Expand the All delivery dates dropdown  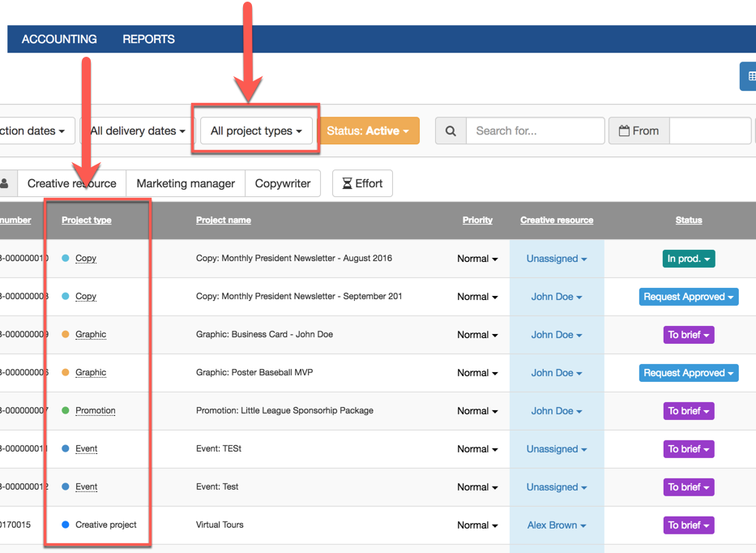[137, 131]
